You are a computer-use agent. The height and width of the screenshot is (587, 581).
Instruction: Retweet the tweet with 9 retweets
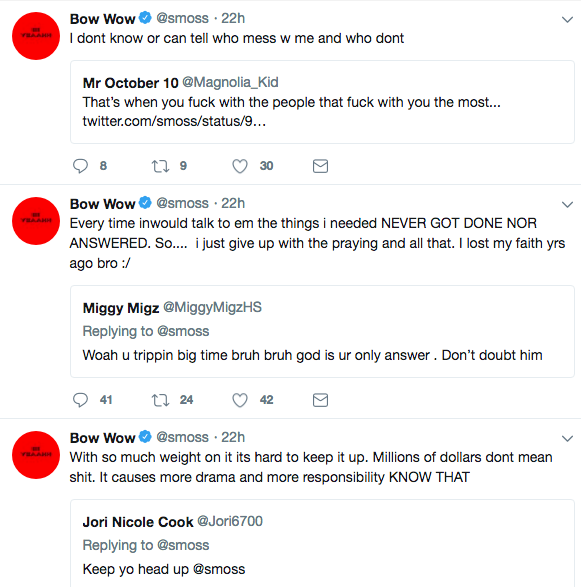click(x=160, y=166)
